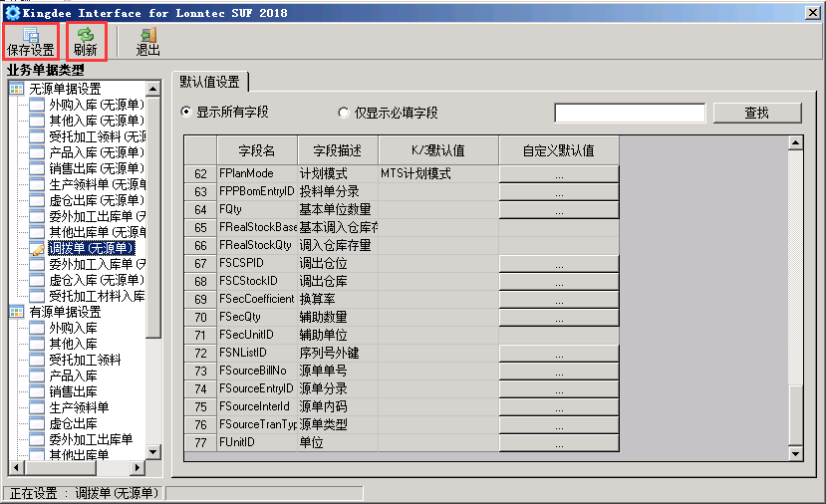Click tree panel scroll down arrow
The width and height of the screenshot is (826, 504).
[153, 452]
